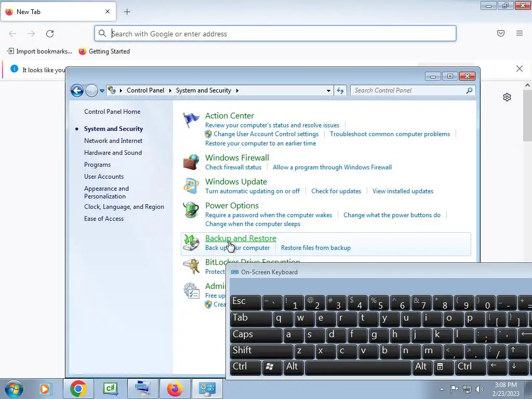
Task: Select Programs category
Action: point(97,165)
